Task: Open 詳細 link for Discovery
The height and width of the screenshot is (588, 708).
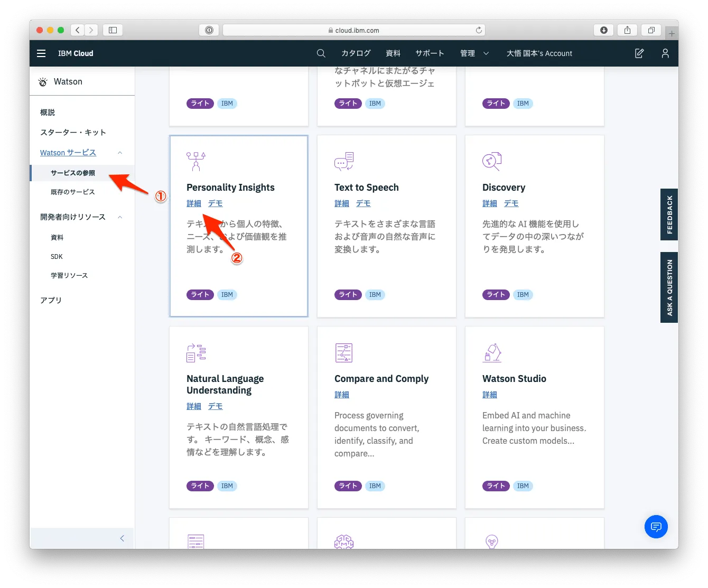Action: click(x=490, y=203)
